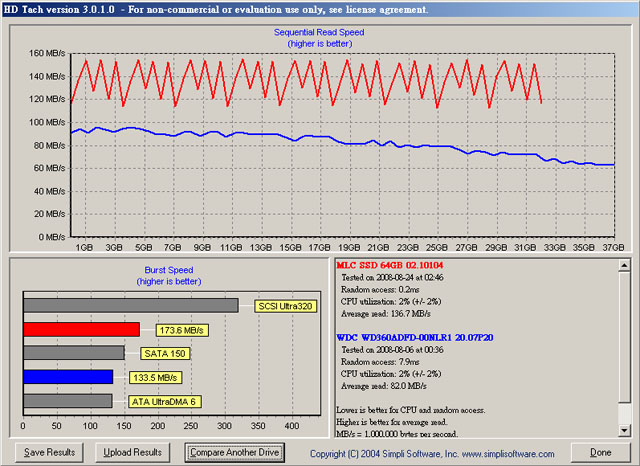Click the 37GB mark on the x-axis
Viewport: 640px width, 466px height.
[613, 246]
